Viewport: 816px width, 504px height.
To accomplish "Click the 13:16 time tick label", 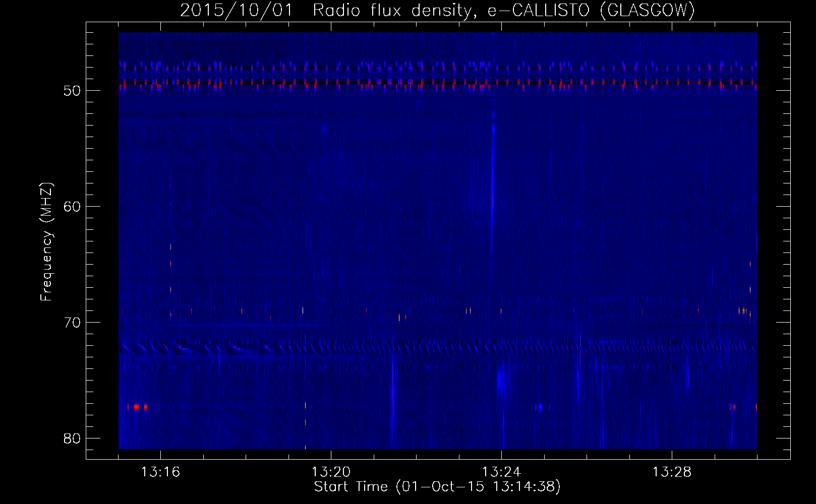I will point(160,472).
